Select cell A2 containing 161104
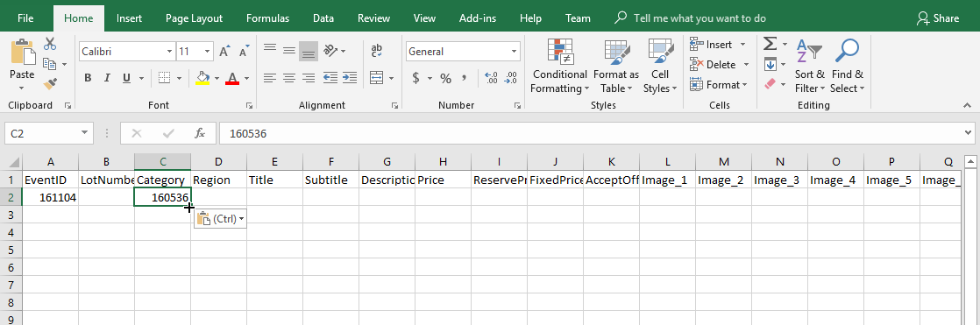The width and height of the screenshot is (980, 325). tap(51, 197)
